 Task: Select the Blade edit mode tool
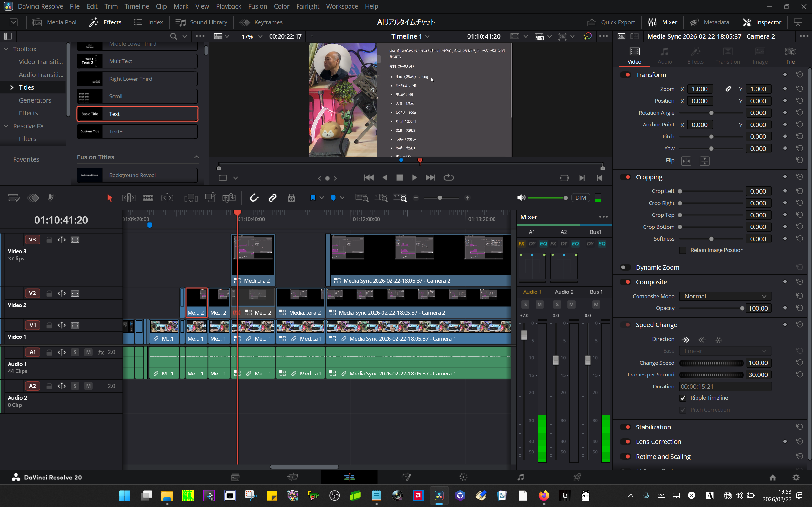(x=147, y=198)
